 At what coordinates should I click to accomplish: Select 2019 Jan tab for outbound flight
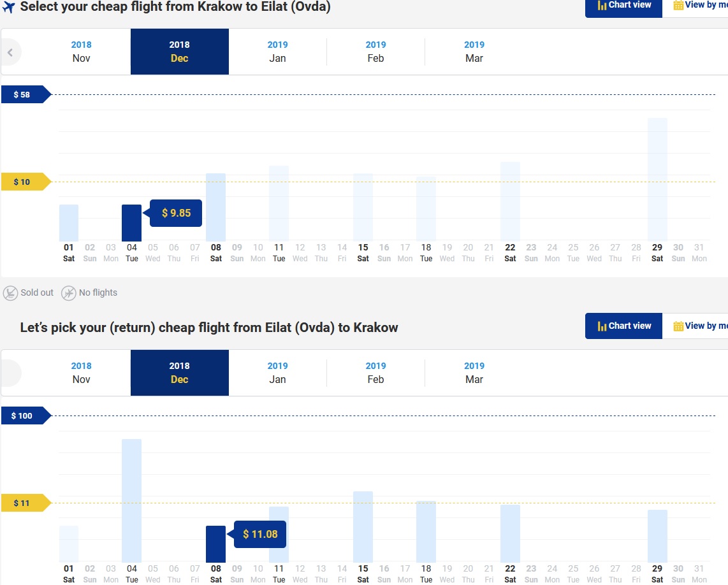pos(278,52)
